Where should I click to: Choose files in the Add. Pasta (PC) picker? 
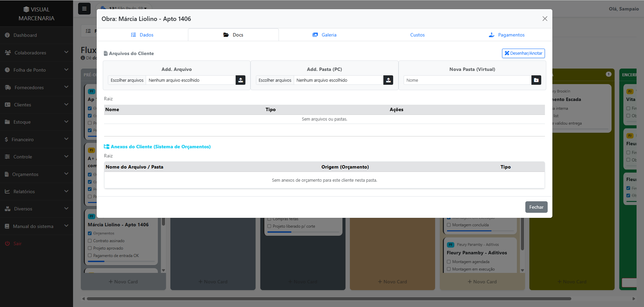(x=275, y=80)
